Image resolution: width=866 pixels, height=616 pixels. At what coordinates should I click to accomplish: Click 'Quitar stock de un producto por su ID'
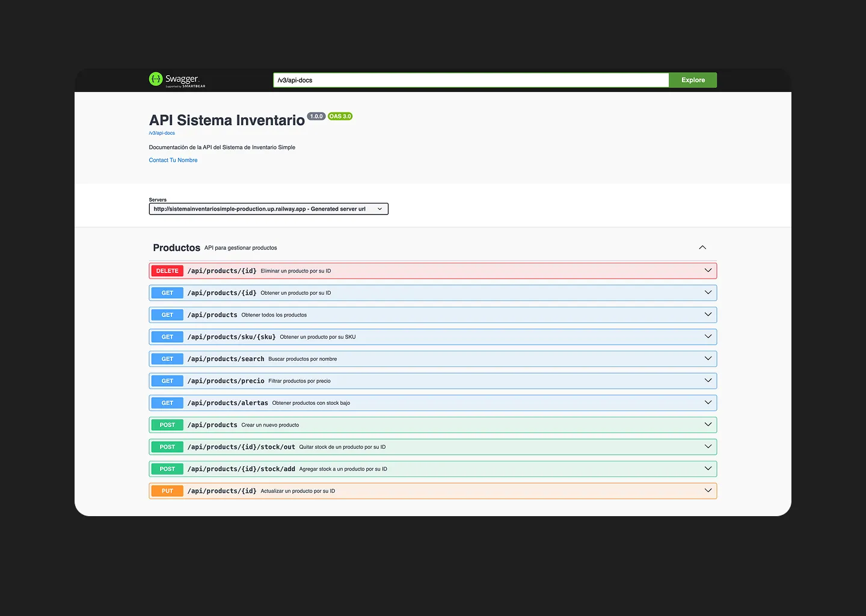pyautogui.click(x=342, y=447)
